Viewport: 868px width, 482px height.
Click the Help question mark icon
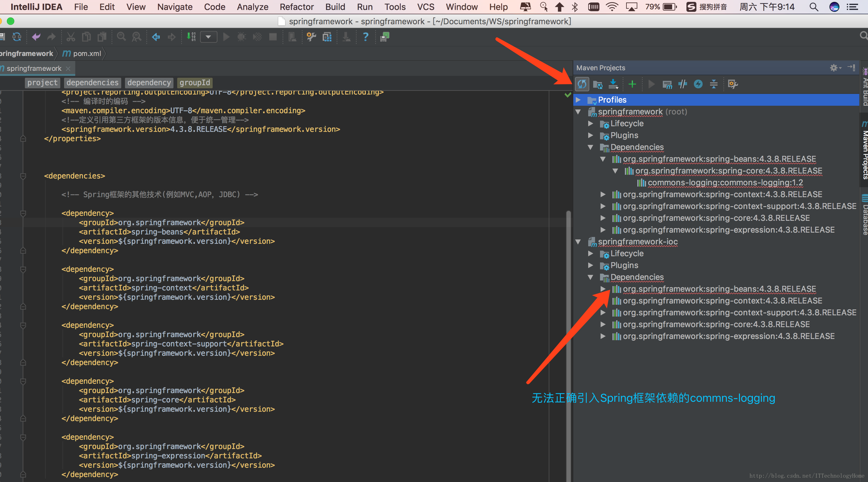pos(366,37)
